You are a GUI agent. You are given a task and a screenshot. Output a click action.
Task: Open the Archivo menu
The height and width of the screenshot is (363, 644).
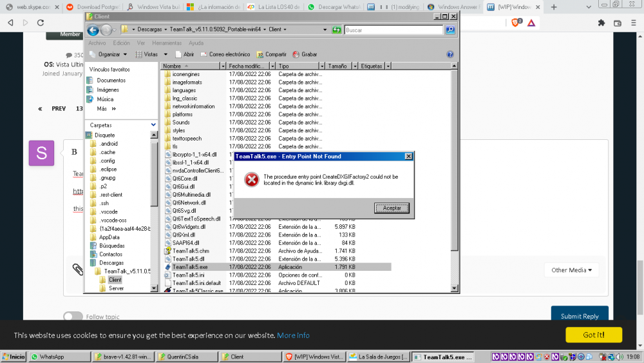click(97, 43)
